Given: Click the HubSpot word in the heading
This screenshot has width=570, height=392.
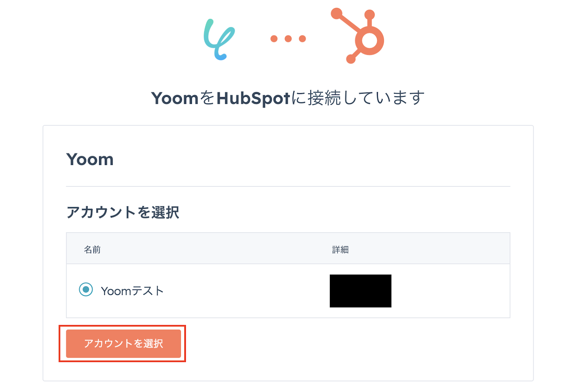Looking at the screenshot, I should [x=253, y=98].
